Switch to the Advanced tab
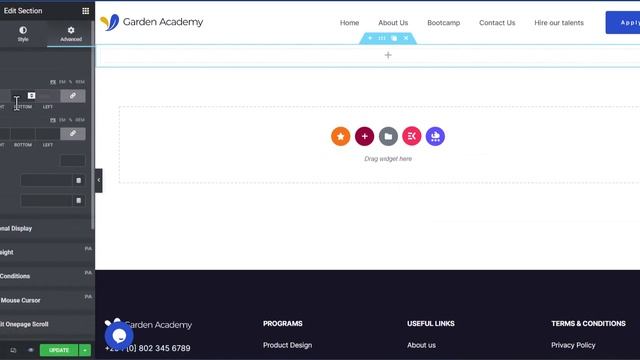640x360 pixels. click(x=71, y=33)
